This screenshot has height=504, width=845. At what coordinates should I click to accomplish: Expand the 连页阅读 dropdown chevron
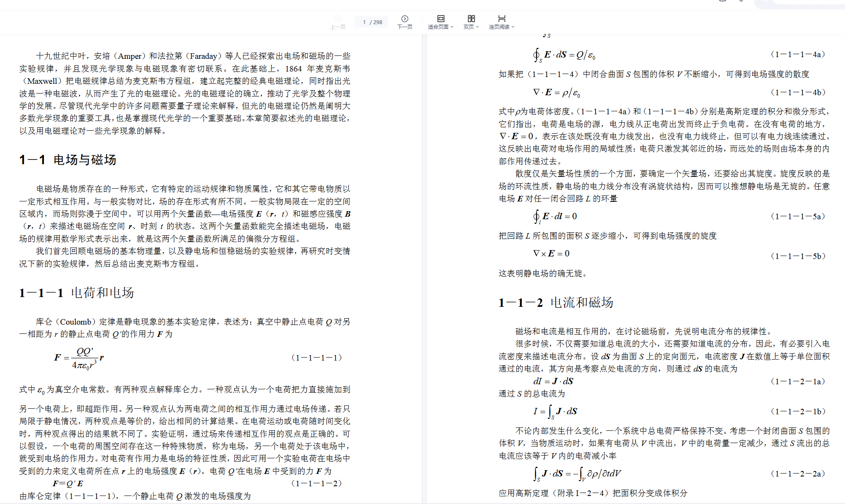[513, 27]
